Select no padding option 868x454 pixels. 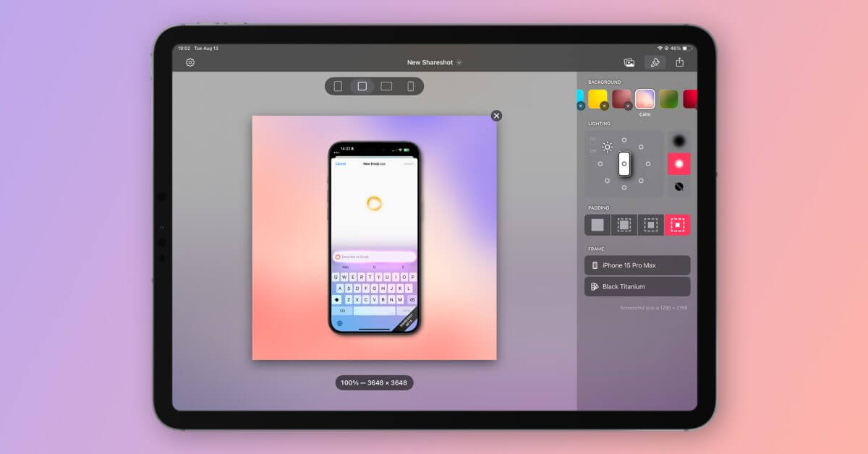click(x=597, y=225)
